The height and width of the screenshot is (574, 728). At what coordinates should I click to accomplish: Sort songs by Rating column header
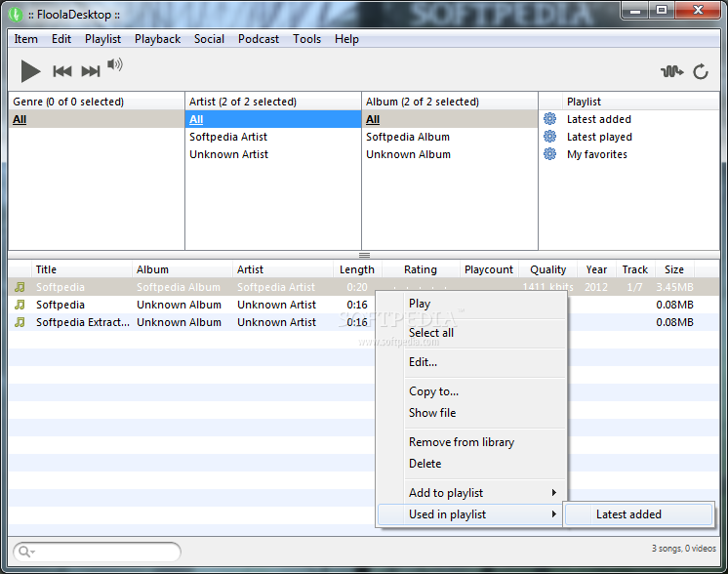[x=421, y=269]
